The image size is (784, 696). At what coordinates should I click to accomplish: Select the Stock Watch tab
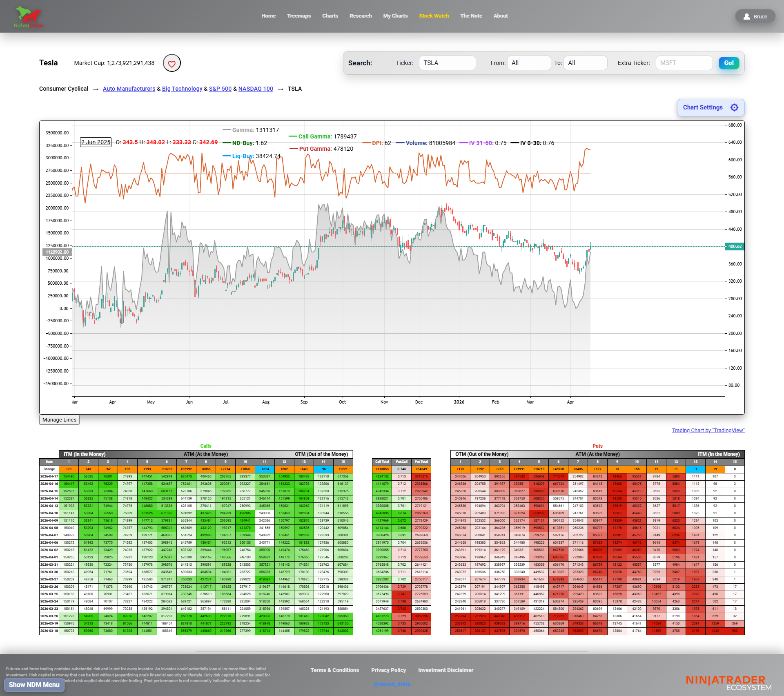pyautogui.click(x=434, y=16)
